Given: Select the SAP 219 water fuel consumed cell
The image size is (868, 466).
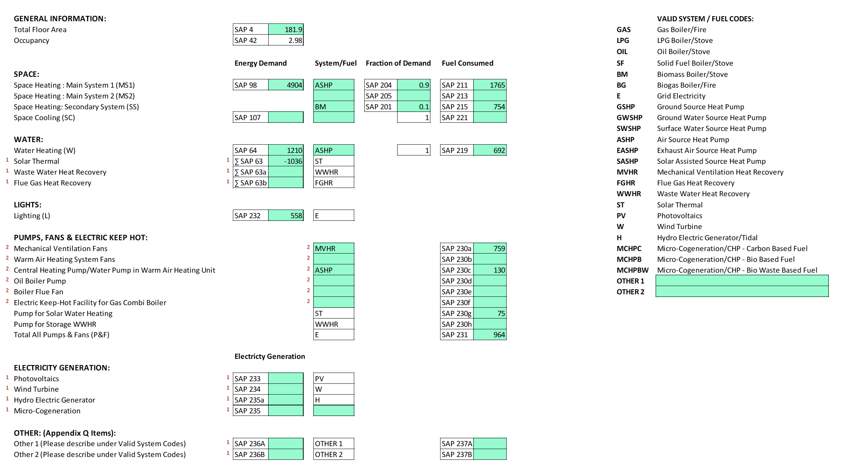Looking at the screenshot, I should pos(490,150).
